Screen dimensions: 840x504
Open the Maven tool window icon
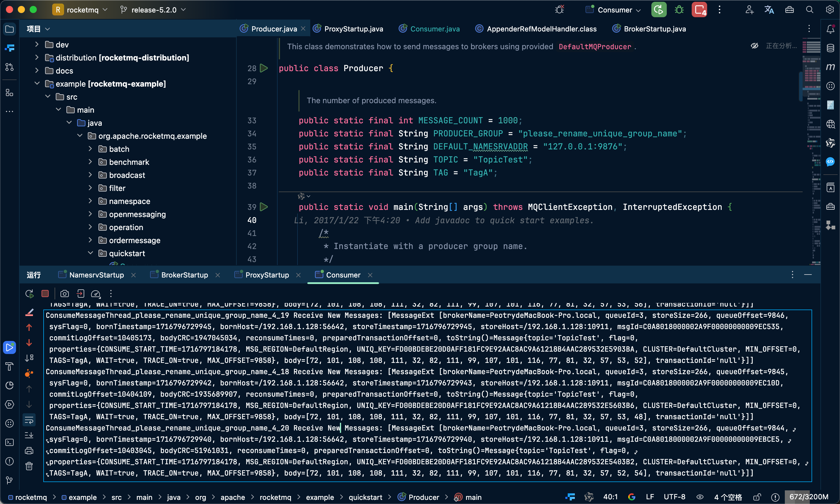click(830, 67)
